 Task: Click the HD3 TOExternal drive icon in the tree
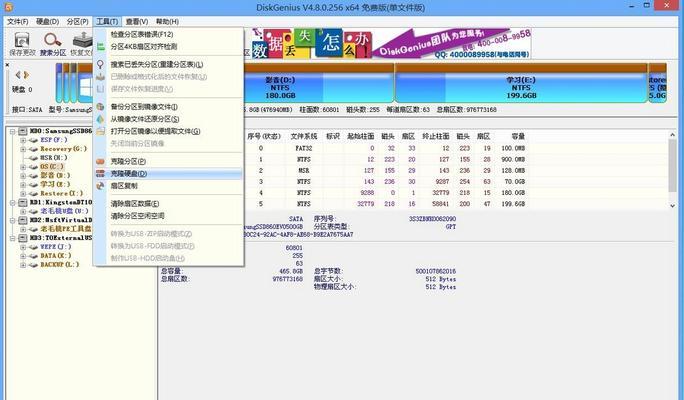[x=23, y=238]
